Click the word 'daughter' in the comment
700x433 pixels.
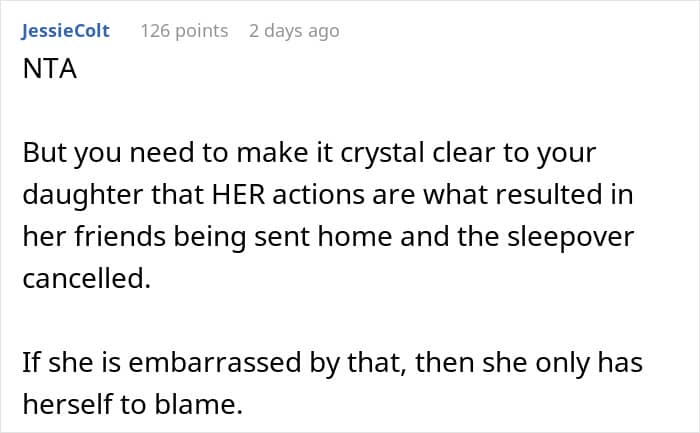coord(83,196)
